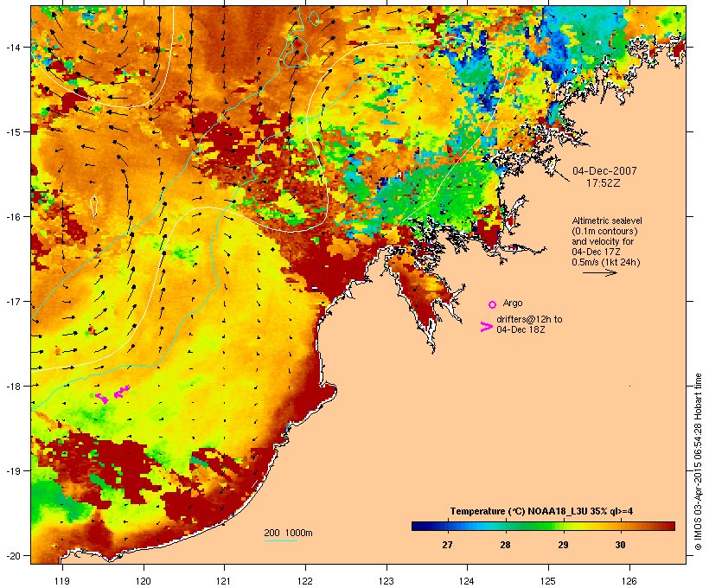Click the color bar value '28'
709x588 pixels.
click(505, 545)
